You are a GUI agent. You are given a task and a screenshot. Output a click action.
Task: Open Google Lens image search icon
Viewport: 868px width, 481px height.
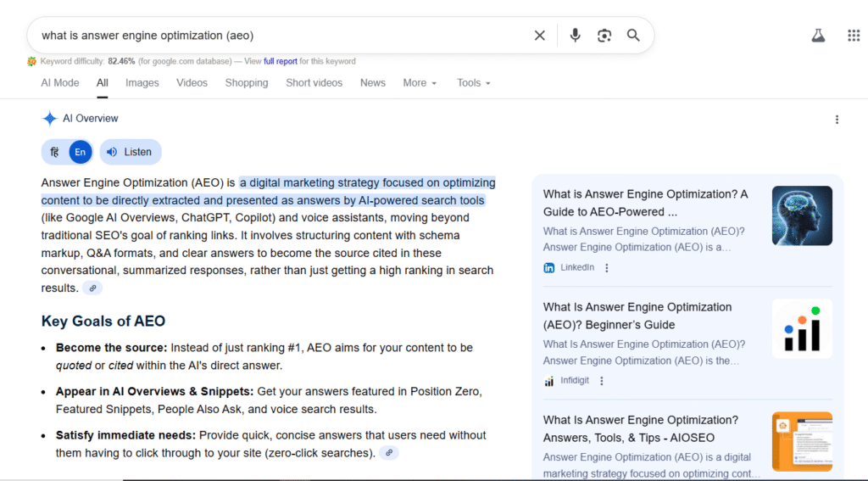tap(604, 36)
